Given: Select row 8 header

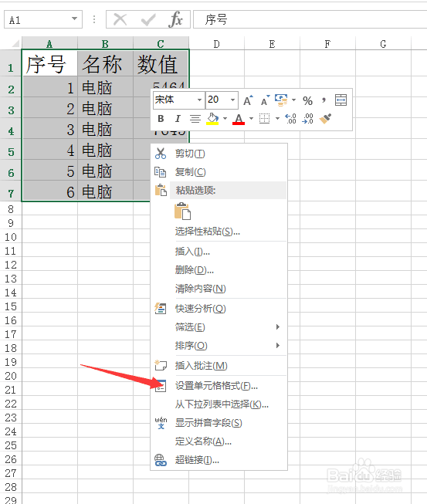Looking at the screenshot, I should click(x=11, y=209).
